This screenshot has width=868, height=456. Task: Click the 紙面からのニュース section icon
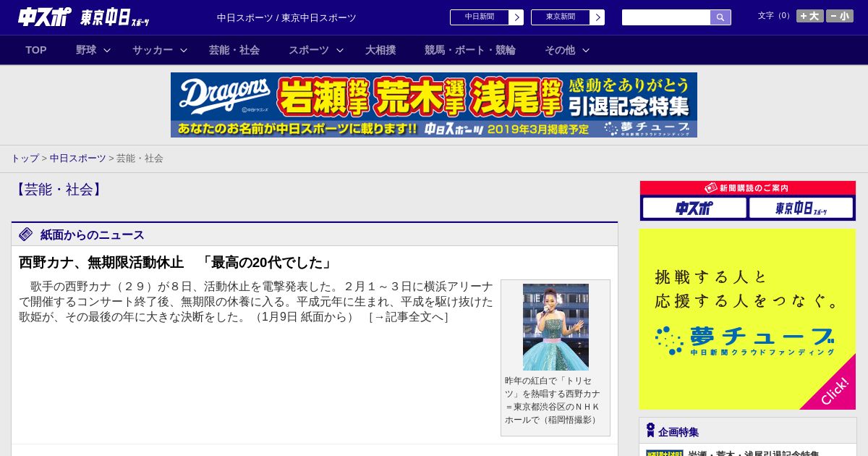point(26,234)
